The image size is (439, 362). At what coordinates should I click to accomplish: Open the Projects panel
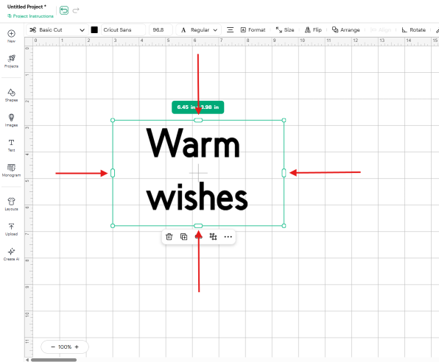11,61
